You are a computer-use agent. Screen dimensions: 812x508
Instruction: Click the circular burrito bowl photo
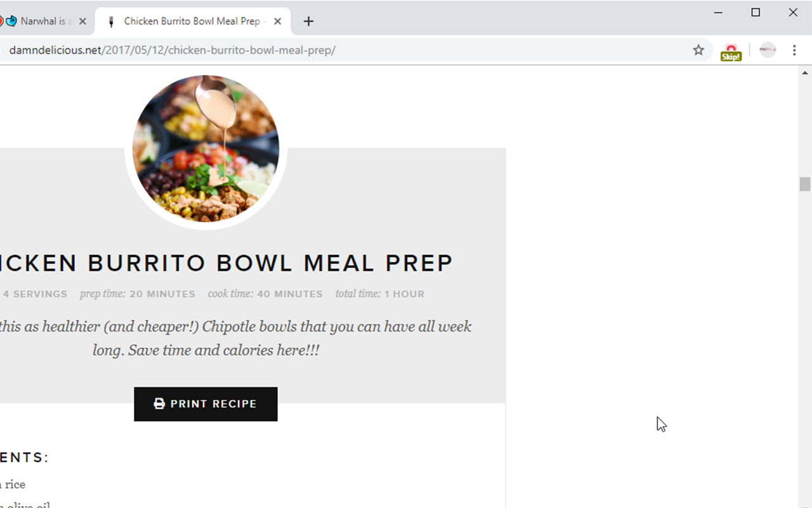click(x=206, y=149)
